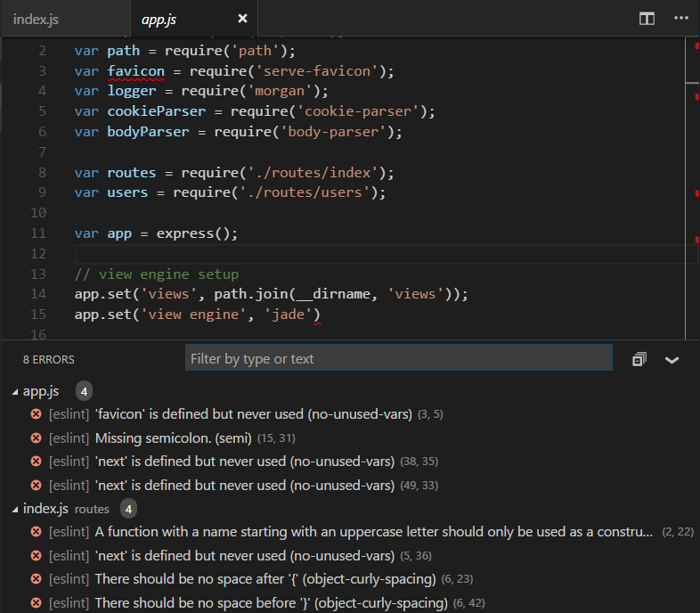700x613 pixels.
Task: Collapse the Problems panel with chevron
Action: [672, 359]
